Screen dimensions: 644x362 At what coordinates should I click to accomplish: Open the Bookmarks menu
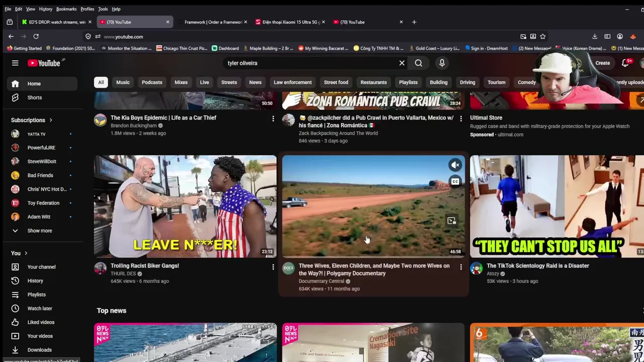tap(66, 9)
